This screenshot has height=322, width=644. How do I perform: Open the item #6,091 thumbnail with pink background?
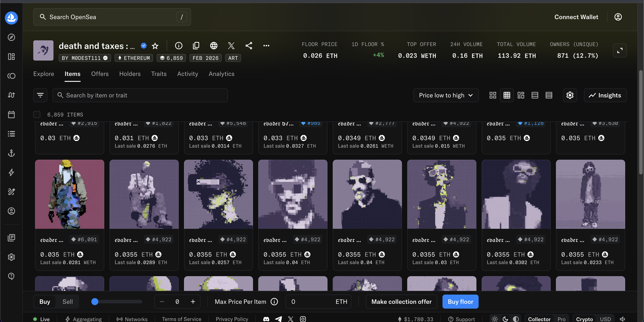69,194
